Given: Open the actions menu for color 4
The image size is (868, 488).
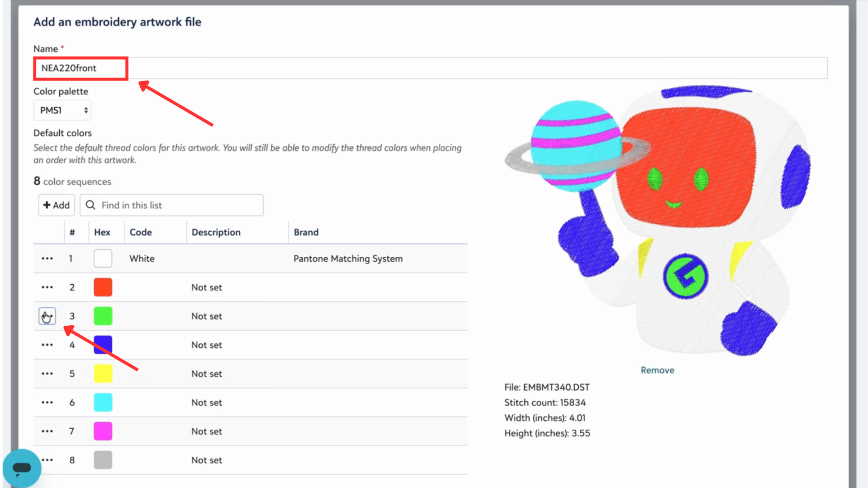Looking at the screenshot, I should tap(47, 345).
